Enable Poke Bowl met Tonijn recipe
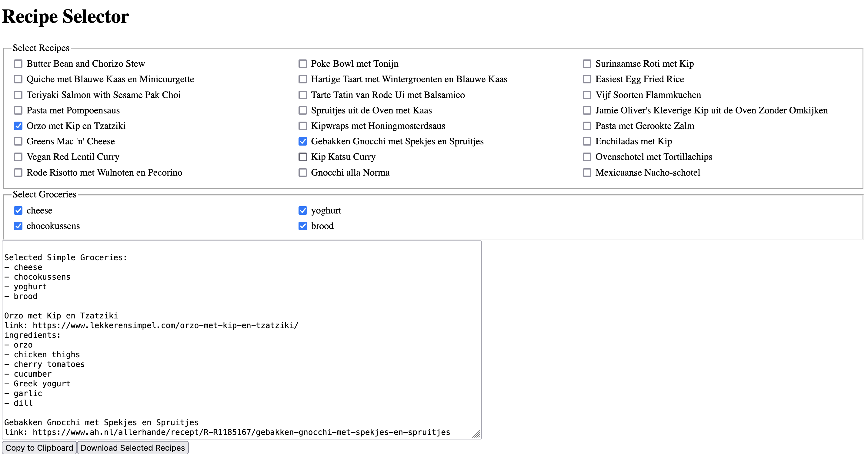 point(301,64)
